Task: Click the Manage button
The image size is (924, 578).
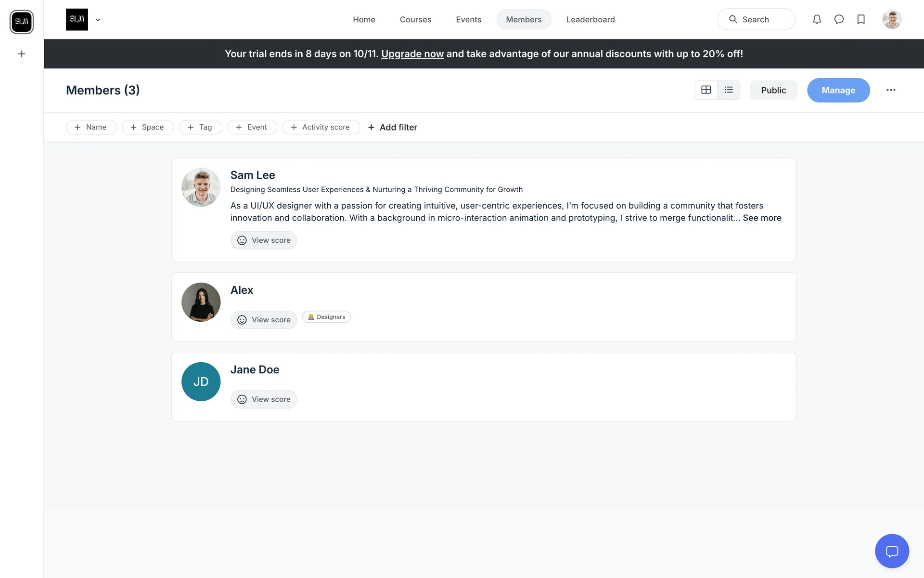Action: click(x=838, y=90)
